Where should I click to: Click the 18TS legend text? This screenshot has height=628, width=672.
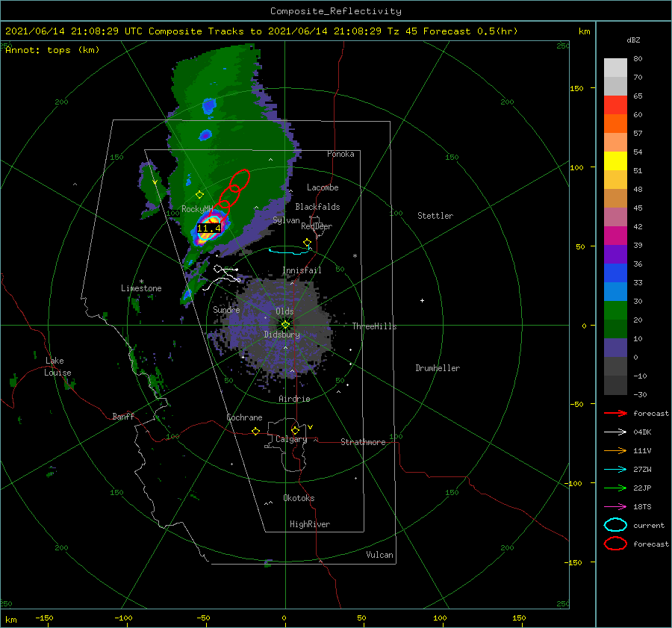point(642,507)
